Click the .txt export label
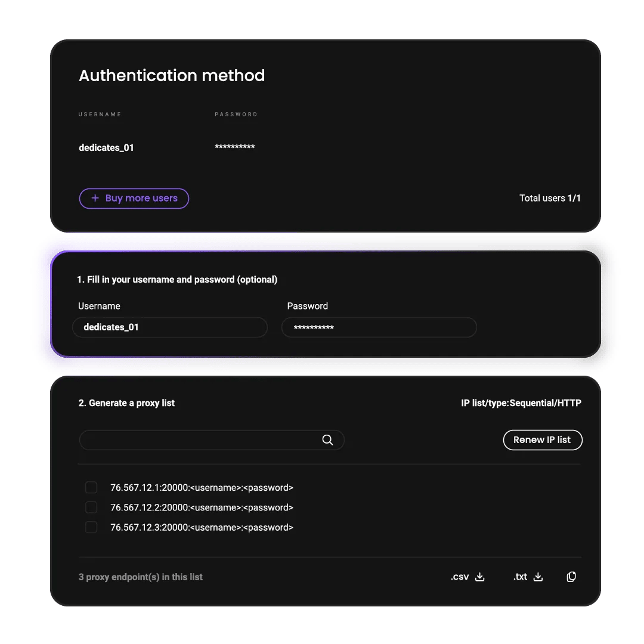Screen dimensions: 644x644 [521, 577]
